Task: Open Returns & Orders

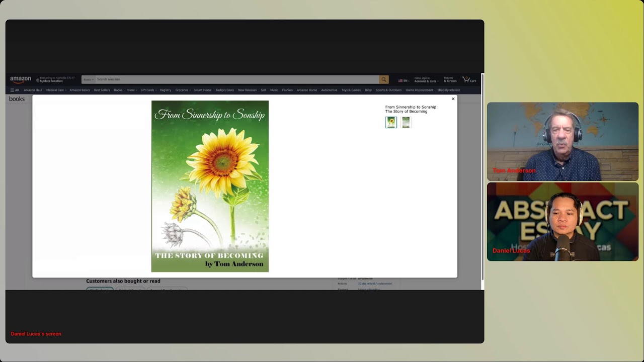Action: (x=450, y=79)
